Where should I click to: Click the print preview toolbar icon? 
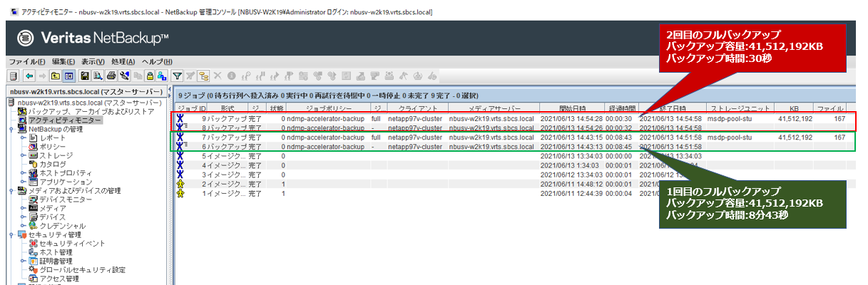[x=98, y=76]
